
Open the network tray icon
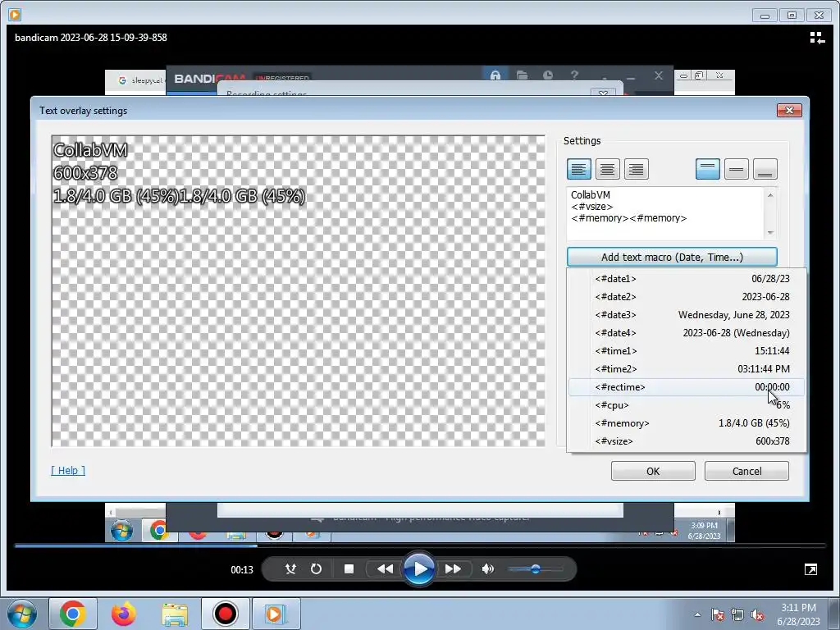(x=737, y=614)
